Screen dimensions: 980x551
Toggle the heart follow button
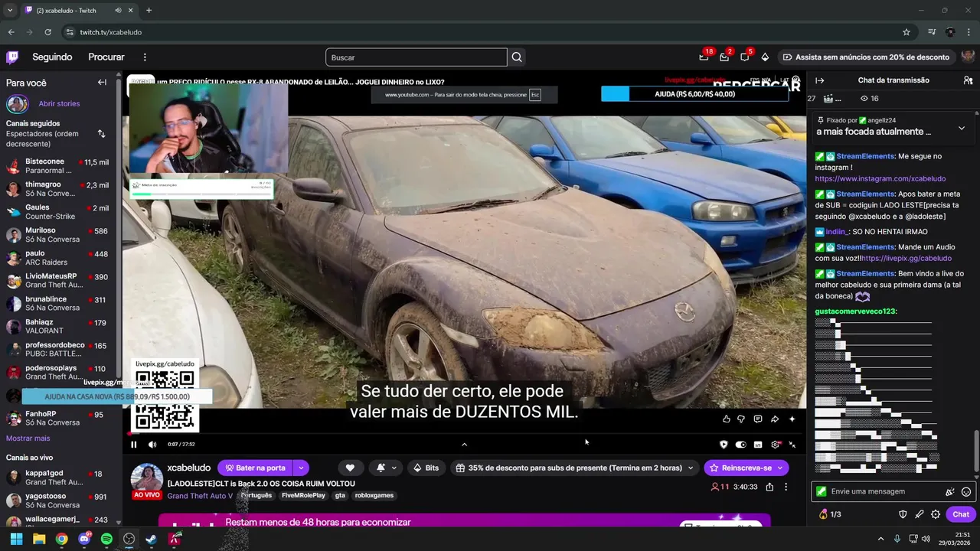[x=350, y=468]
